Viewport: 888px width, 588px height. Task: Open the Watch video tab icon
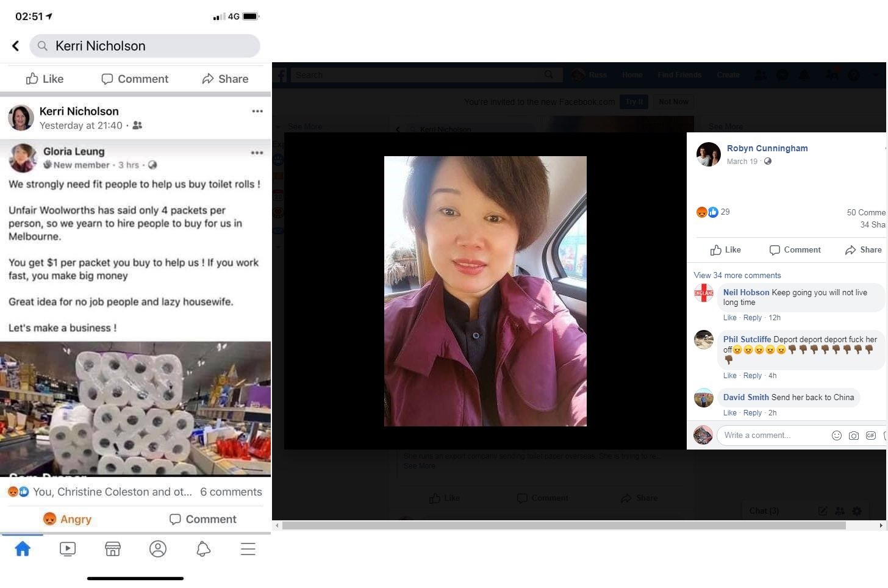[68, 549]
